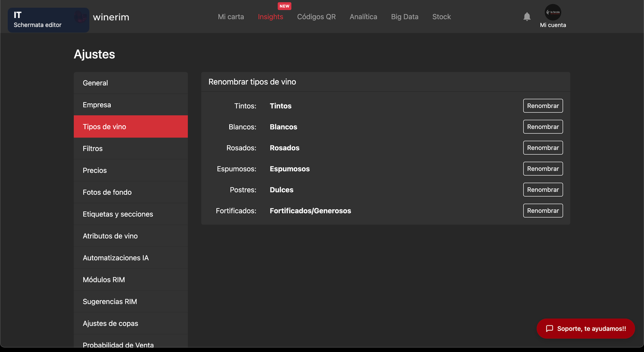644x352 pixels.
Task: Open Automatizaciones IA settings
Action: coord(131,258)
